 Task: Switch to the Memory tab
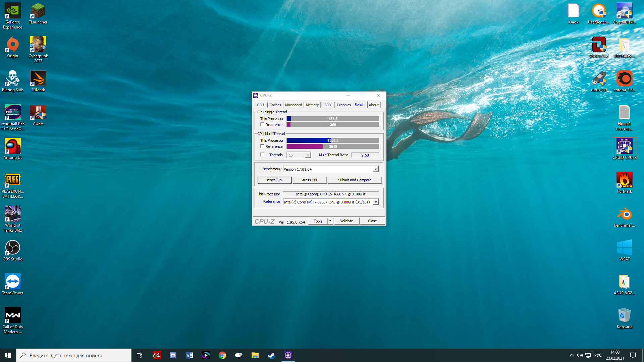[312, 105]
